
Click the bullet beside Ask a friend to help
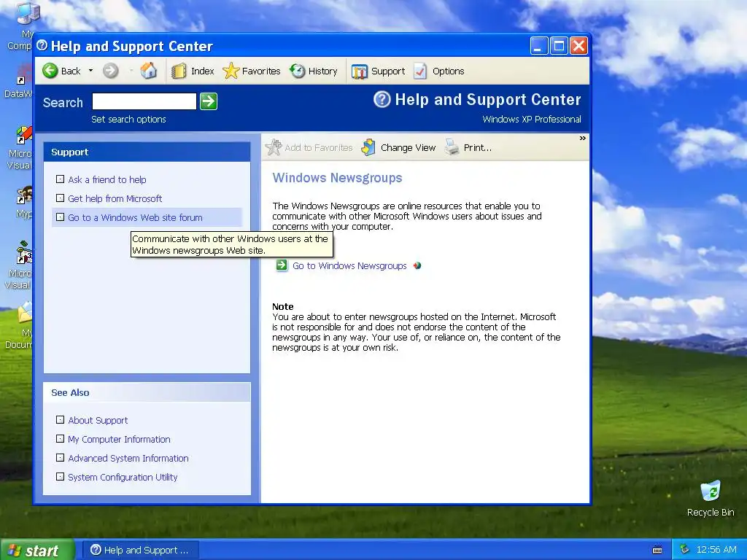(x=60, y=179)
